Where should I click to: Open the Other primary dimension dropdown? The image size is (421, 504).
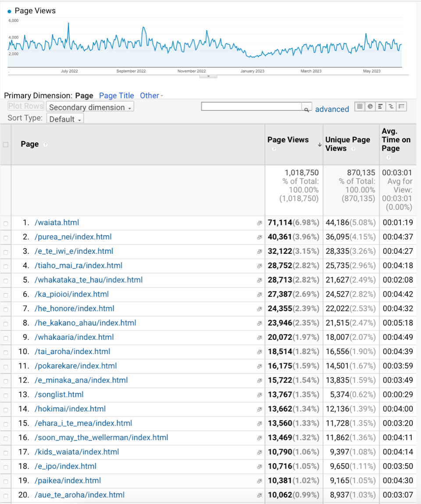coord(151,96)
